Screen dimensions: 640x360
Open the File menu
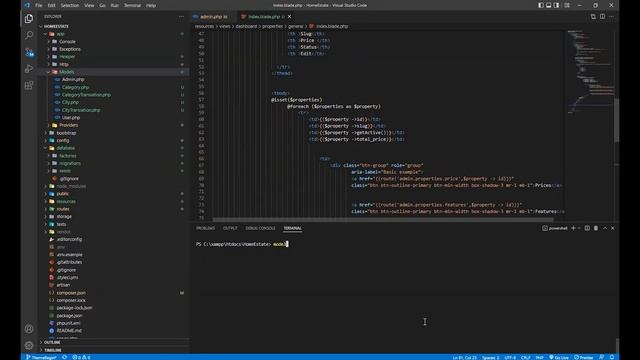tap(39, 5)
